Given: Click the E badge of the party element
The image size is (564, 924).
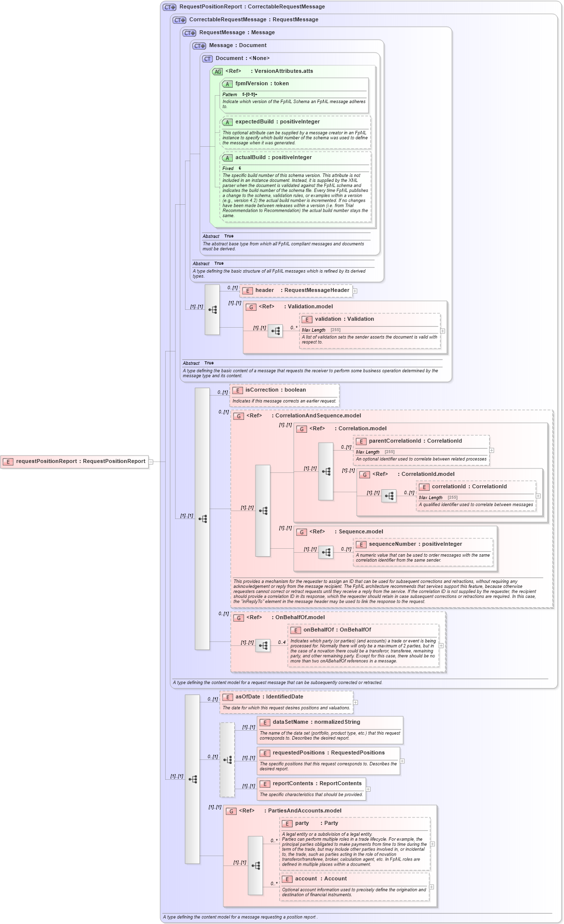Looking at the screenshot, I should (287, 824).
